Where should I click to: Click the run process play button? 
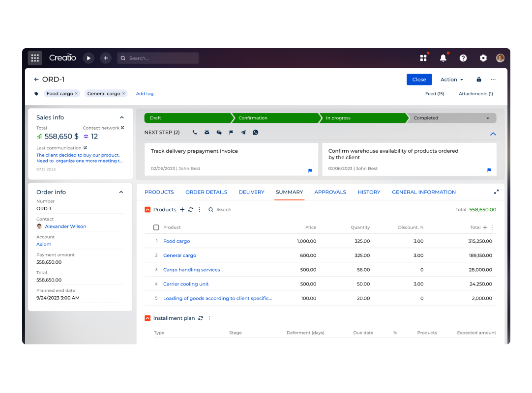tap(89, 58)
